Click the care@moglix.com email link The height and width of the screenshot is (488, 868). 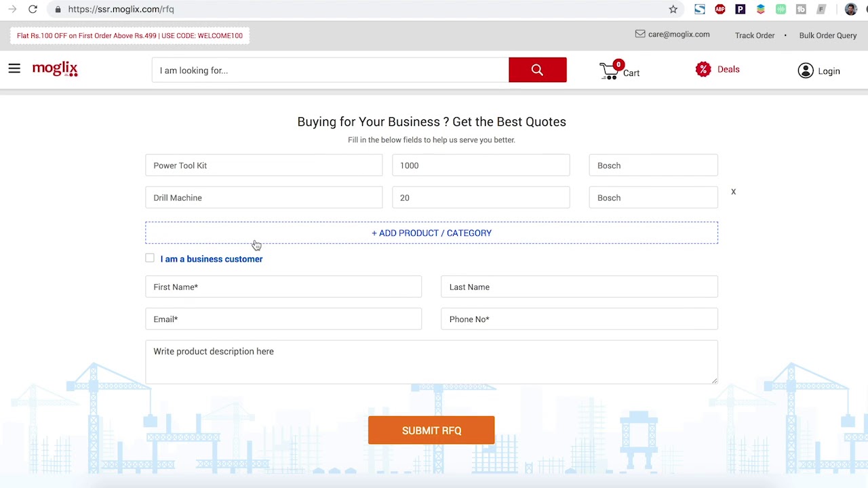coord(679,34)
